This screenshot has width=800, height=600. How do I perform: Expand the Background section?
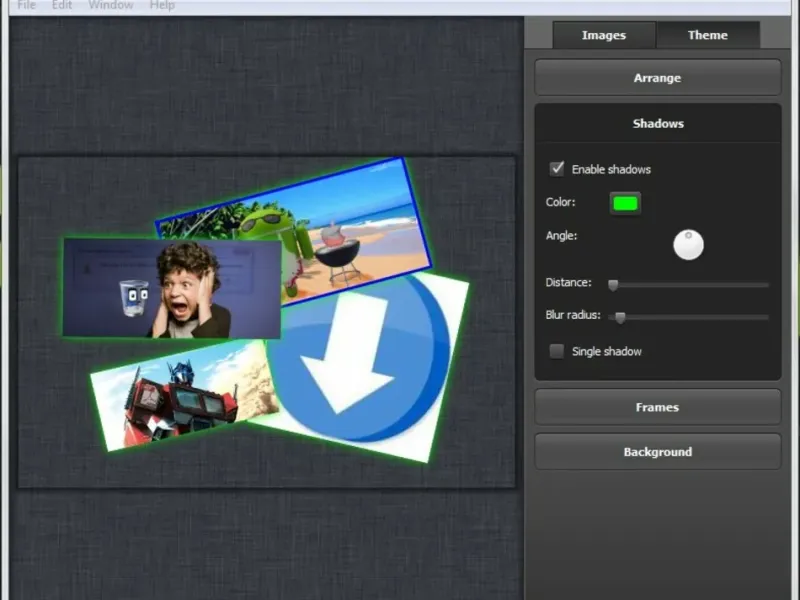(657, 452)
